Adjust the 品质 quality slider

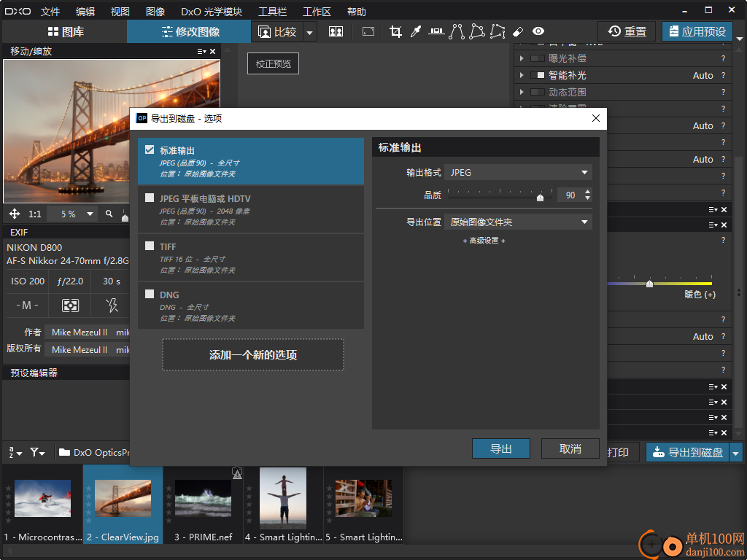tap(541, 197)
